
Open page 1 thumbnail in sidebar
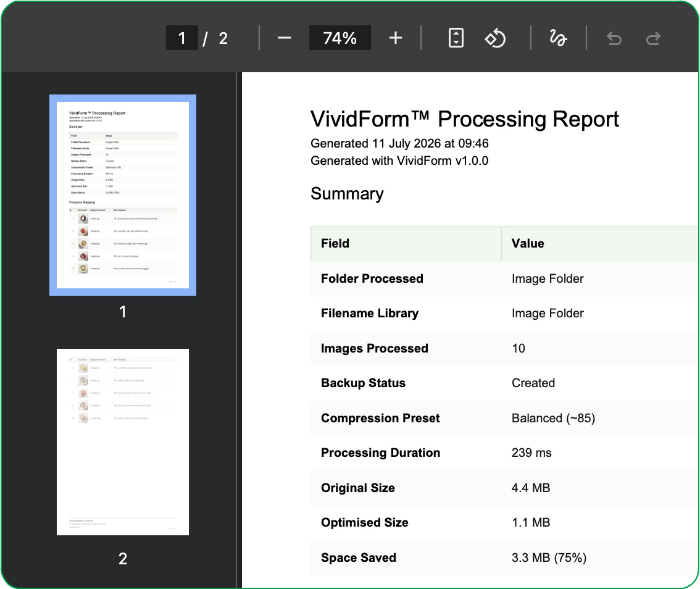coord(123,195)
